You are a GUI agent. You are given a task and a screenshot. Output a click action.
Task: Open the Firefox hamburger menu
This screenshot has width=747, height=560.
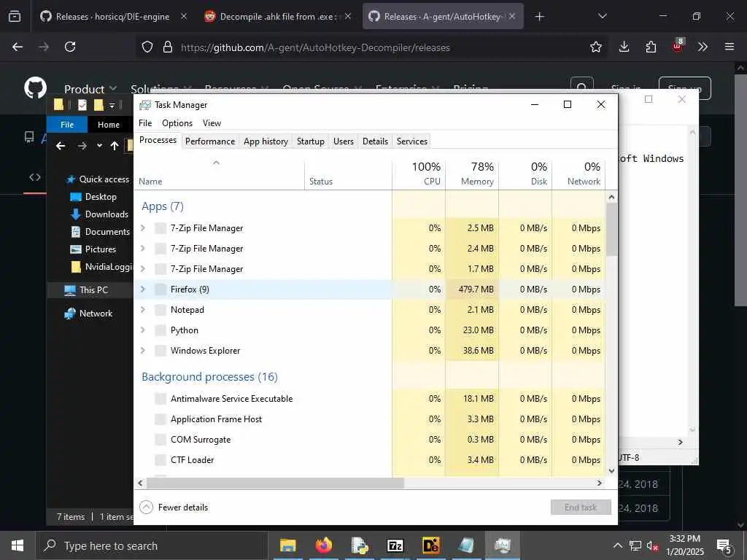[x=729, y=47]
